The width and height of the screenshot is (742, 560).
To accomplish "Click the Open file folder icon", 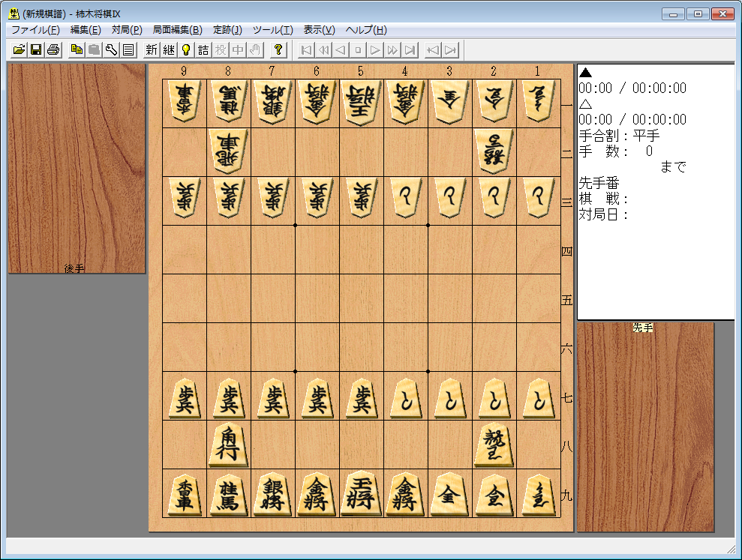I will [19, 49].
